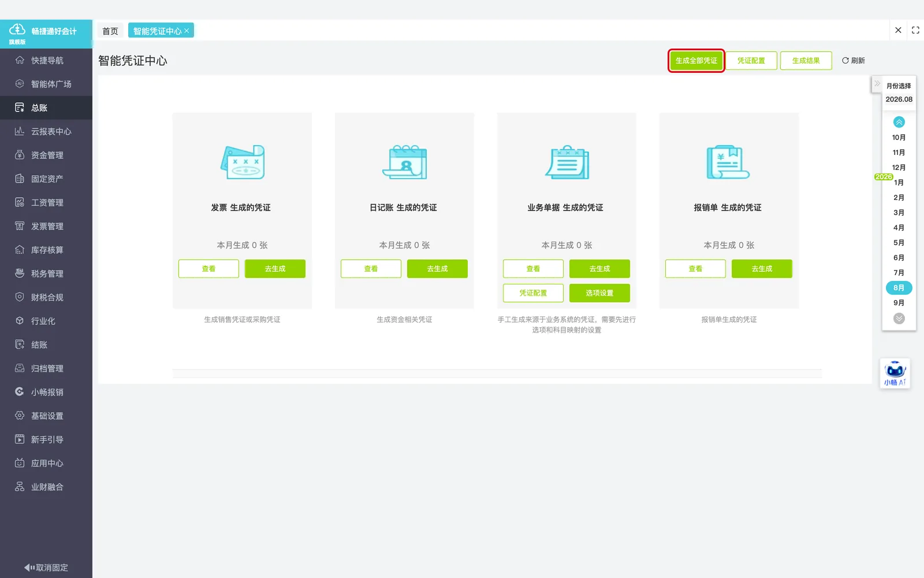The width and height of the screenshot is (924, 578).
Task: Click the fullscreen expand icon at top right
Action: [915, 30]
